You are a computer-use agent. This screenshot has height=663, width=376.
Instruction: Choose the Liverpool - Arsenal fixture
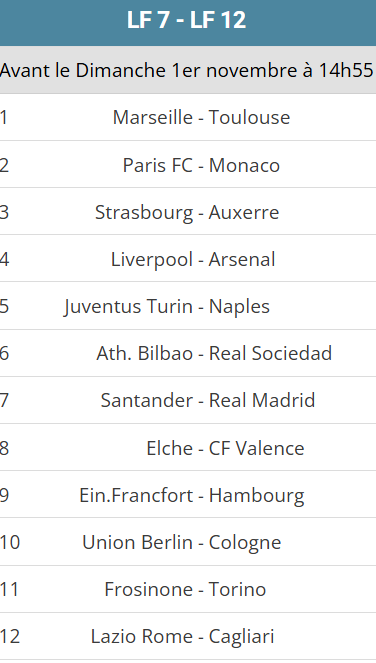[193, 259]
